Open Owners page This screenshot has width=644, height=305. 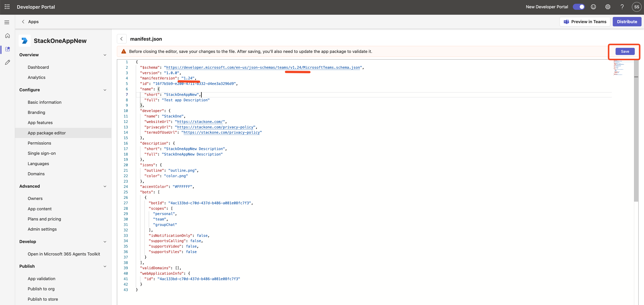(x=35, y=198)
